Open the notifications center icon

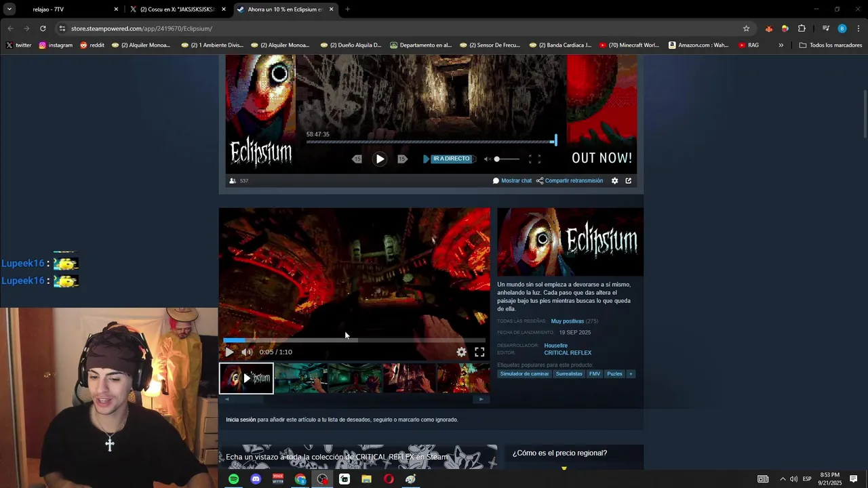[853, 479]
